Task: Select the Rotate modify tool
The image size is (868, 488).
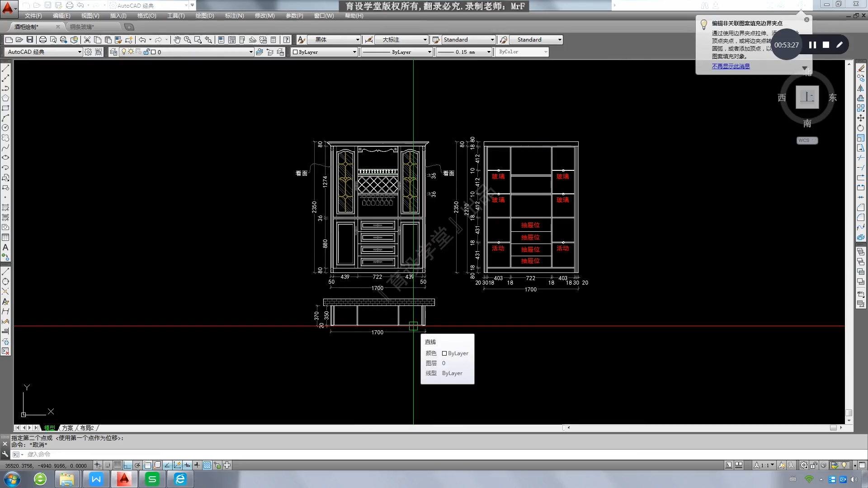Action: pyautogui.click(x=861, y=128)
